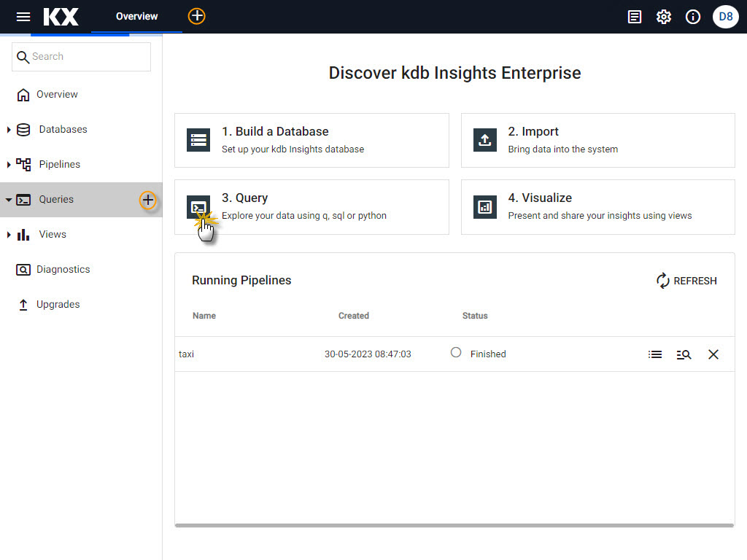This screenshot has width=747, height=560.
Task: Add a new tab with plus icon
Action: (196, 16)
